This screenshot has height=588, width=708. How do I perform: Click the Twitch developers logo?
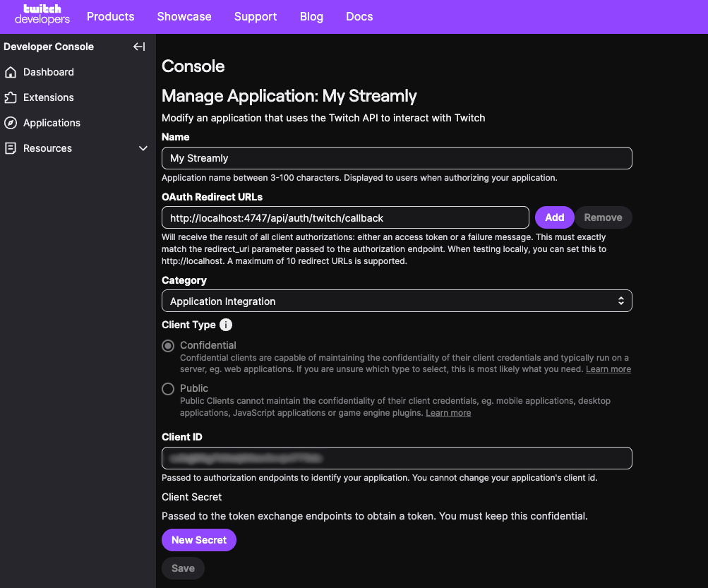pyautogui.click(x=42, y=14)
